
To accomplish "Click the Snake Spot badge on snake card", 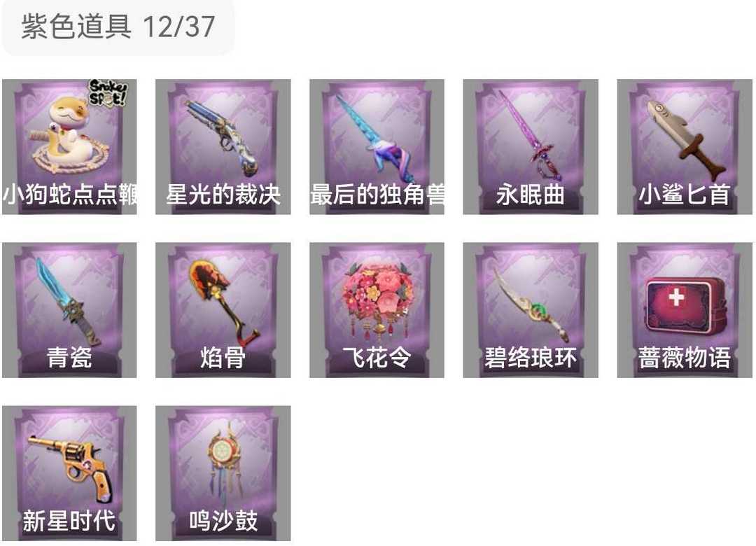I will click(108, 92).
